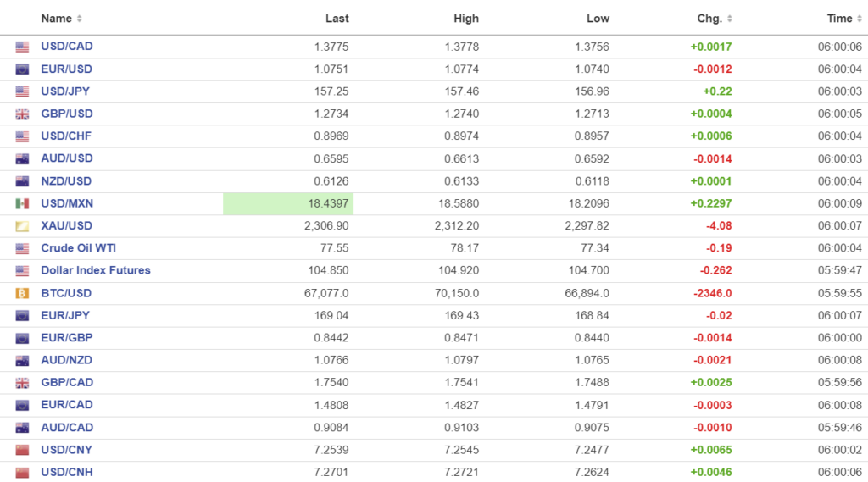Click the Low column header
This screenshot has height=482, width=868.
pos(598,19)
